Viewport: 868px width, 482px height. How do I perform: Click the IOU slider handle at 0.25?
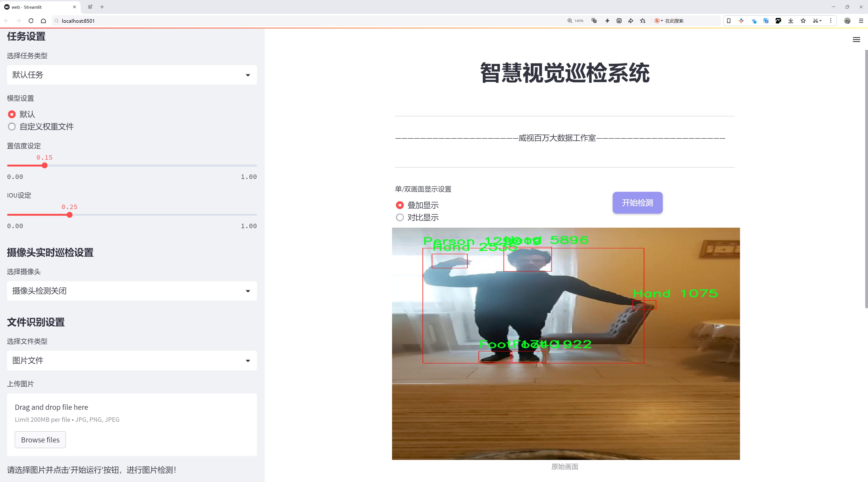[69, 215]
